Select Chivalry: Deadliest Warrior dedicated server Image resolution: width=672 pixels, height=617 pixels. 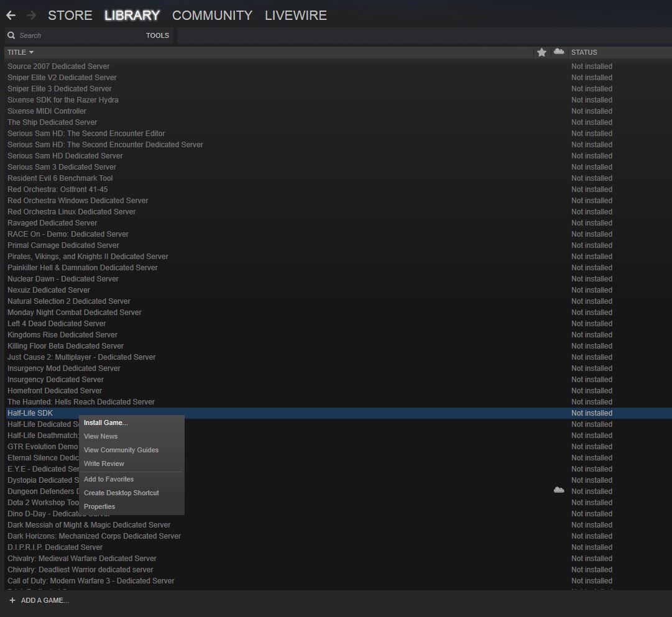tap(338, 569)
